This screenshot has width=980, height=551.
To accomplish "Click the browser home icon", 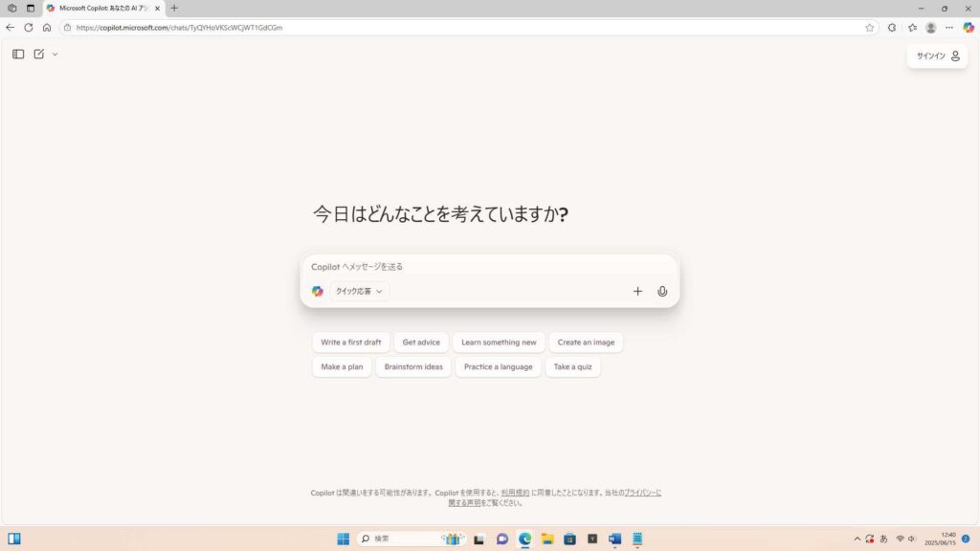I will 47,28.
